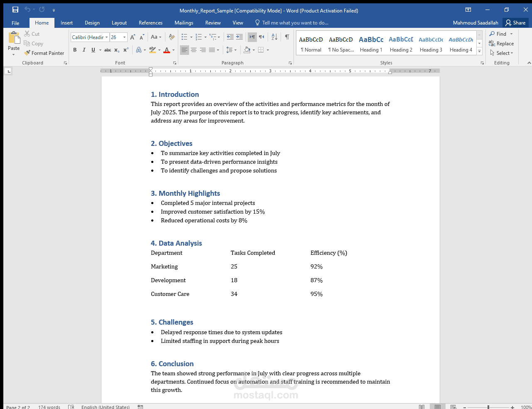Viewport: 532px width, 409px height.
Task: Click the Replace icon in Editing
Action: point(492,43)
